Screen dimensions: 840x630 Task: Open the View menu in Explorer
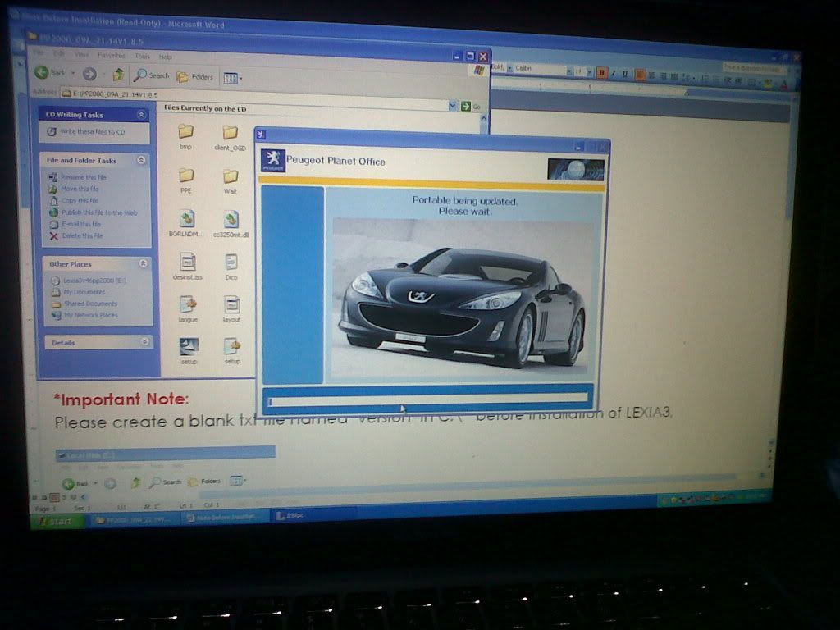tap(81, 54)
